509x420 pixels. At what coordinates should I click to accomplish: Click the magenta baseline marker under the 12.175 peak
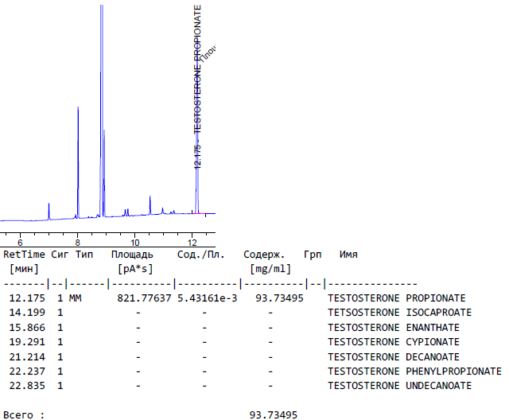[x=197, y=213]
